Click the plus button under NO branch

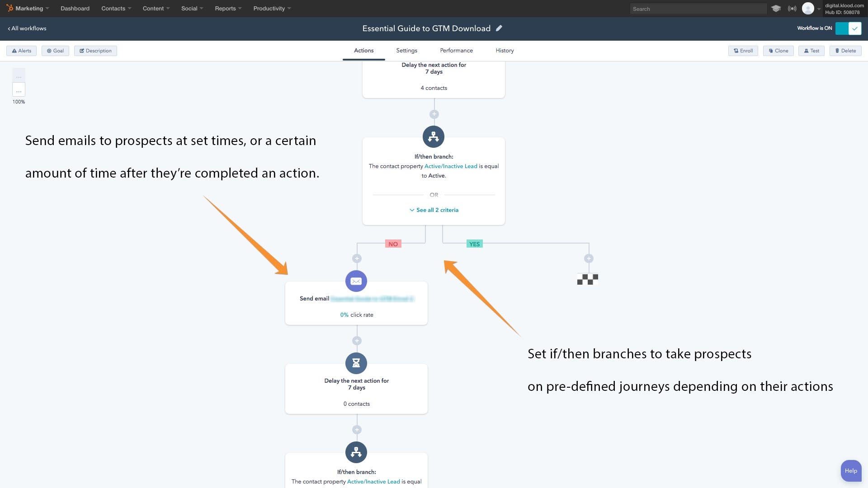(357, 258)
